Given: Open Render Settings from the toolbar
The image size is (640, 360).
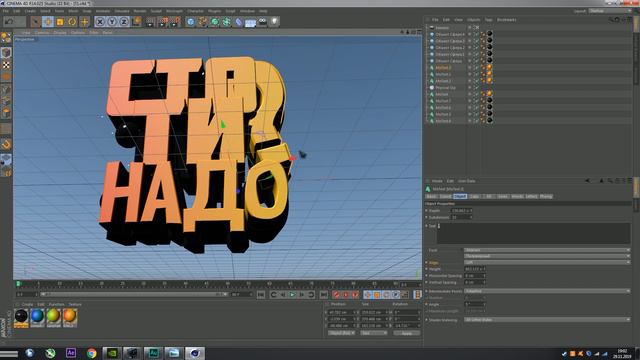Looking at the screenshot, I should (176, 22).
